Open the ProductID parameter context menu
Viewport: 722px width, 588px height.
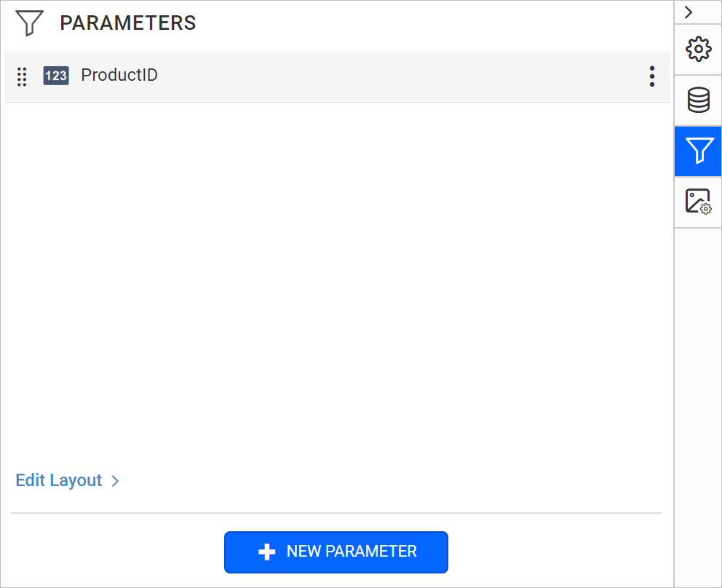652,76
